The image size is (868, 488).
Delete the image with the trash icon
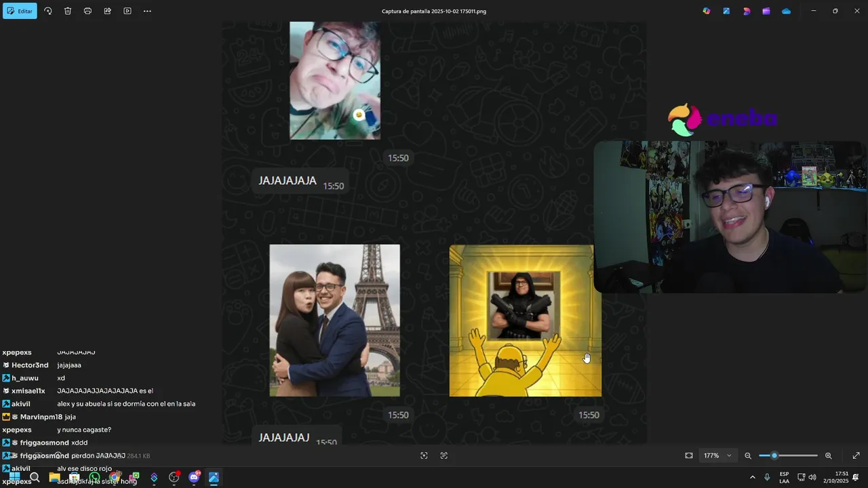tap(68, 11)
